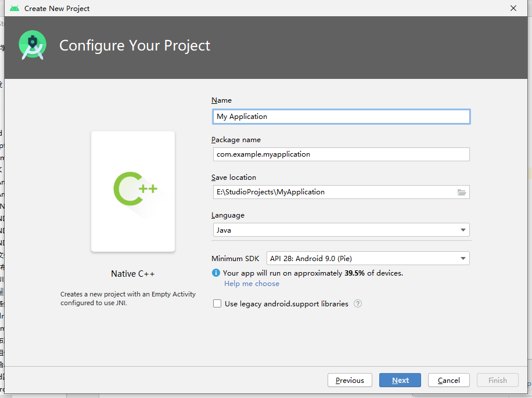Click the project Name text field
The height and width of the screenshot is (398, 532).
pos(342,117)
